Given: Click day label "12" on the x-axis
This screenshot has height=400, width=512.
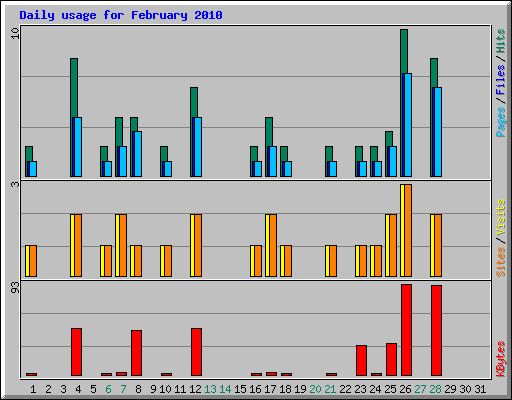Looking at the screenshot, I should tap(195, 389).
